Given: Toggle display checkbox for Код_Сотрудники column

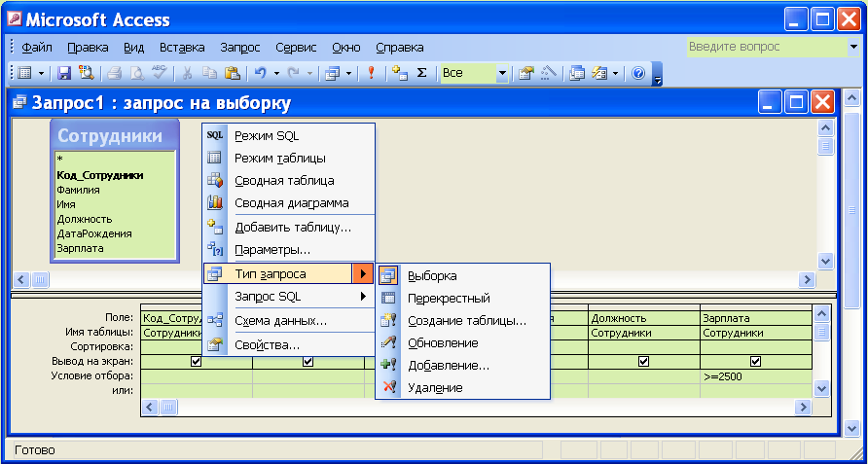Looking at the screenshot, I should pyautogui.click(x=196, y=362).
